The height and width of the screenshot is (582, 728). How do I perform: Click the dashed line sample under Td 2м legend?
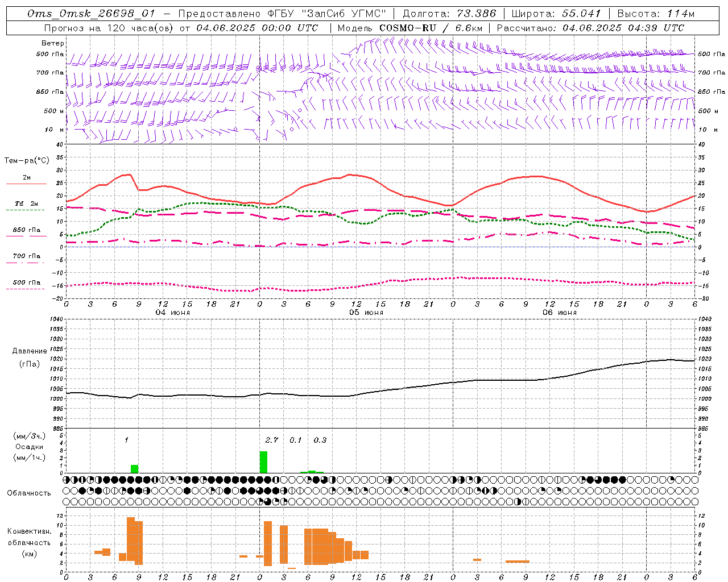[x=25, y=210]
